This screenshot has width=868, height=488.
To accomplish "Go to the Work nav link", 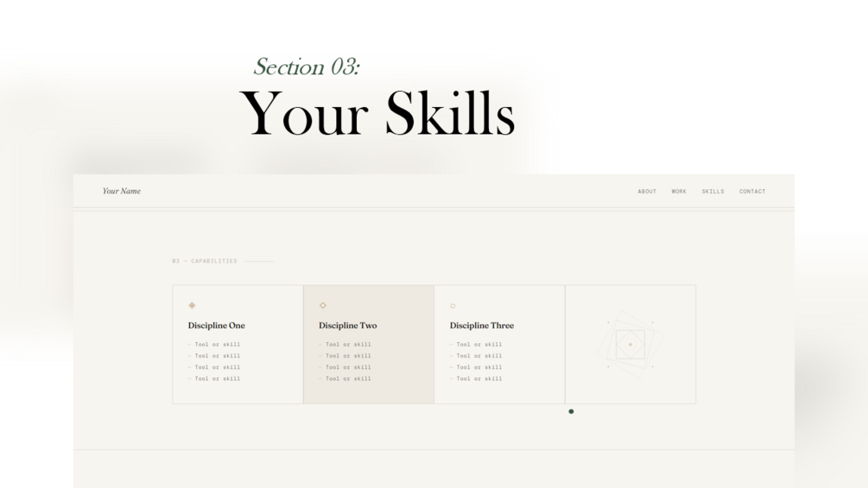I will pyautogui.click(x=679, y=192).
